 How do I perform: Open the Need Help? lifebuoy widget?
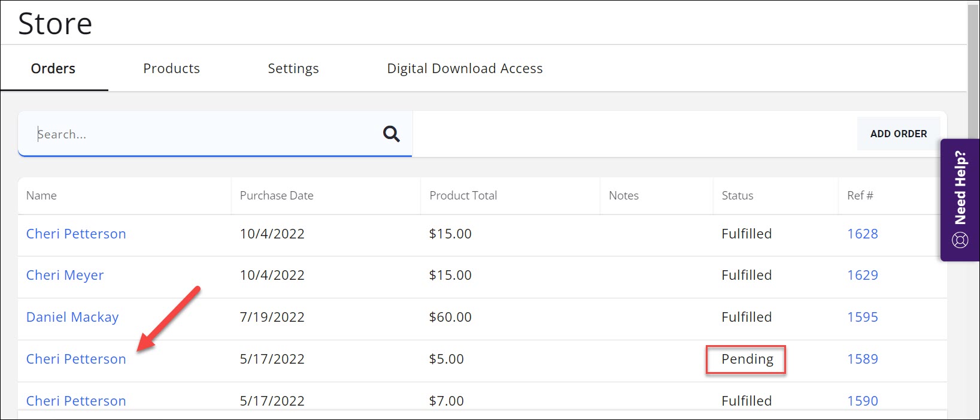tap(960, 200)
